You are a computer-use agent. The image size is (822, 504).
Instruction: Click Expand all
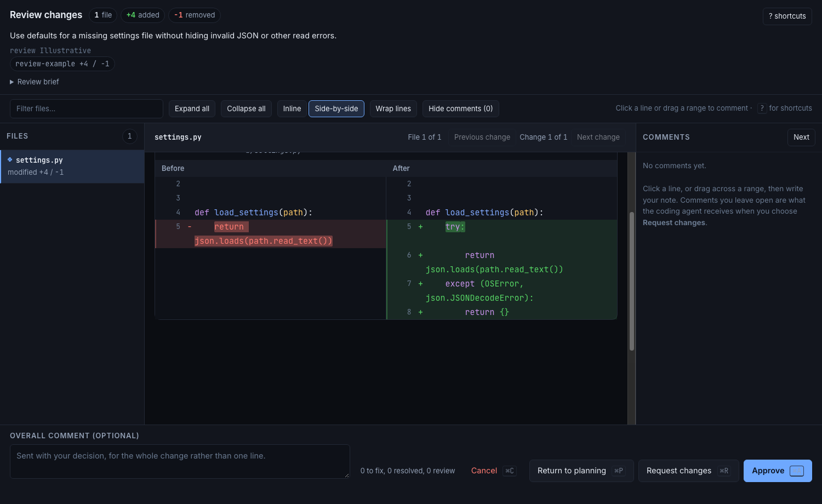192,108
